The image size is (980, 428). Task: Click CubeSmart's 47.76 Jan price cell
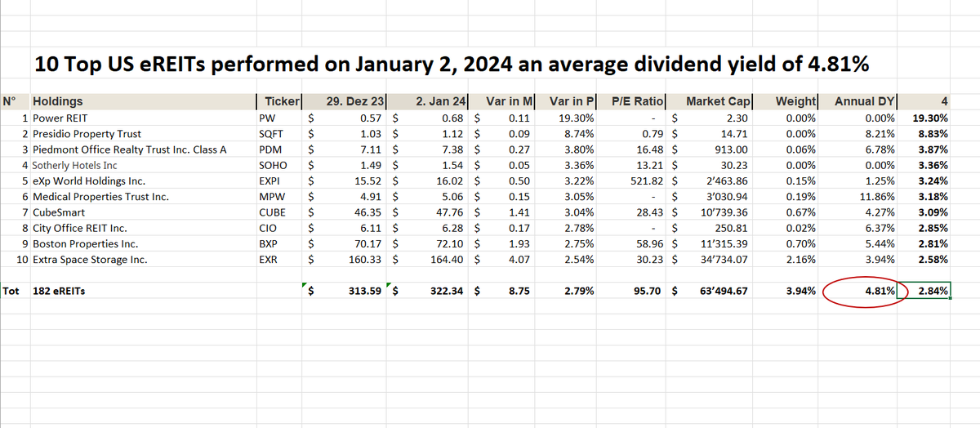429,212
